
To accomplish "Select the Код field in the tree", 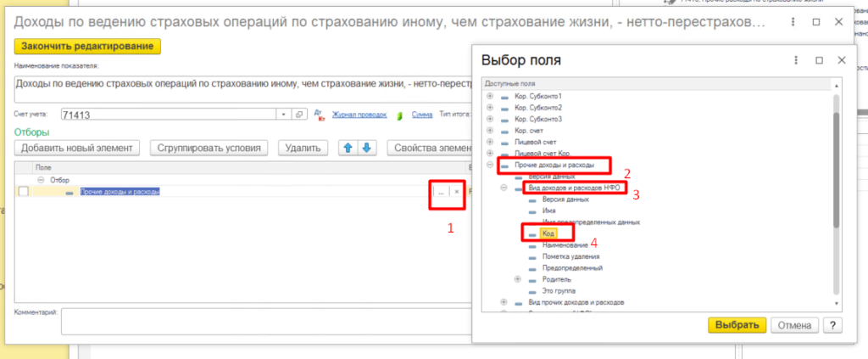I will tap(548, 233).
